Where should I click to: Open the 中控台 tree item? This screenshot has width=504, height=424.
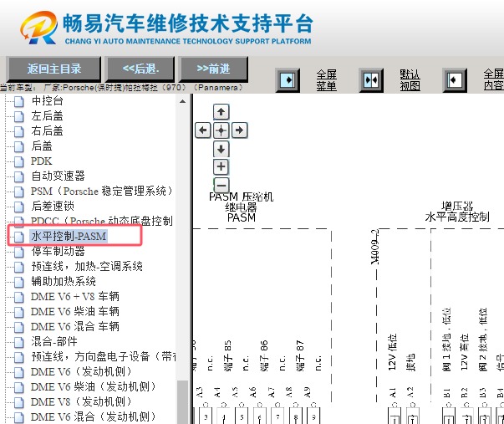pyautogui.click(x=47, y=100)
